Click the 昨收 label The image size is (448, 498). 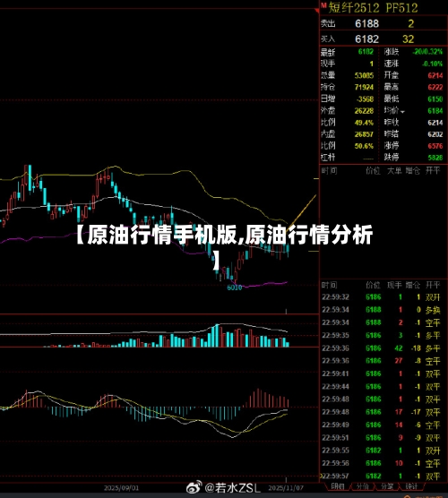click(x=392, y=123)
